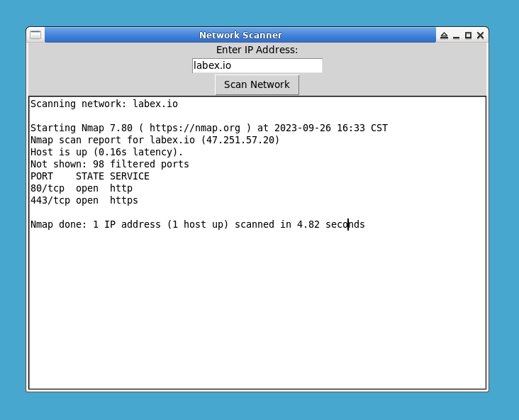Click the 'Nmap scan report for labex.io' line
This screenshot has width=519, height=420.
click(155, 140)
